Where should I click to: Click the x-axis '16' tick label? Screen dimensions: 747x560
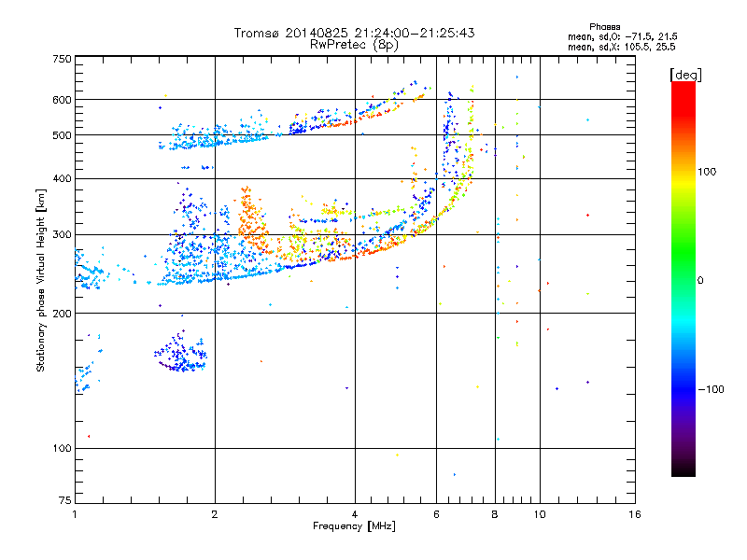click(x=635, y=514)
